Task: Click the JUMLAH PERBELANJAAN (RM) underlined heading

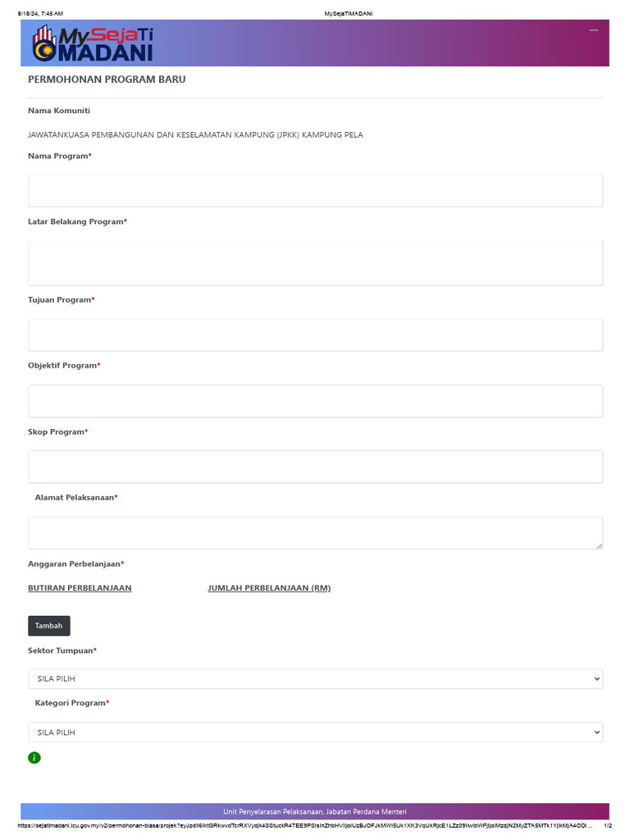Action: point(269,588)
